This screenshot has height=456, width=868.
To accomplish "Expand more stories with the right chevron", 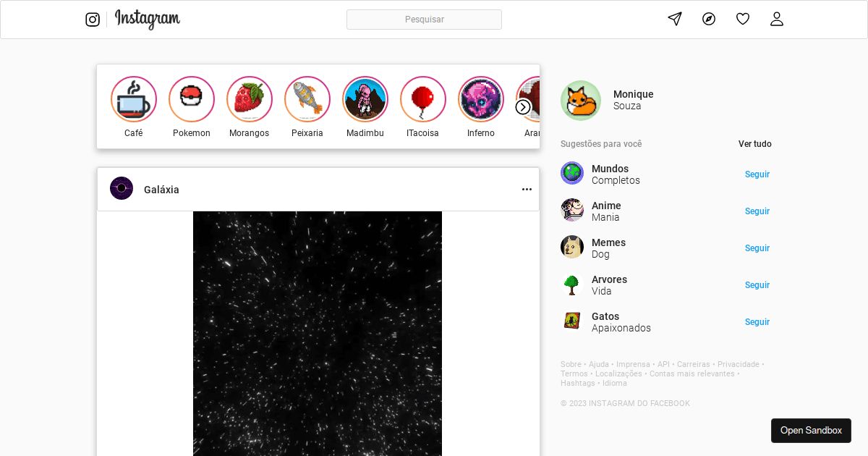I will (522, 106).
